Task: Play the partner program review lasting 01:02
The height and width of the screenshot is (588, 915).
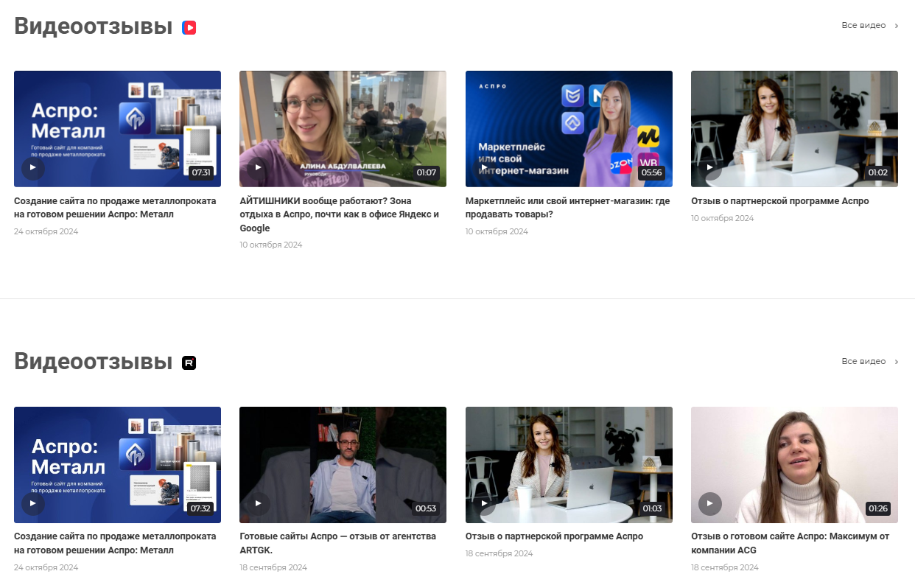Action: [709, 168]
